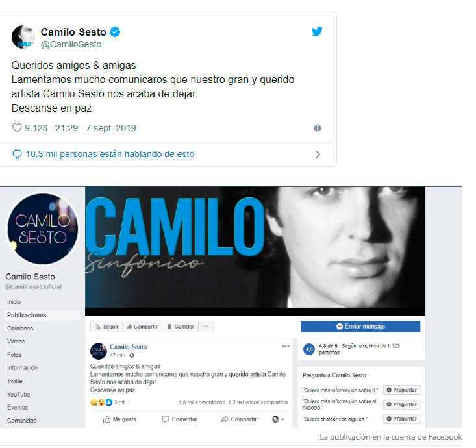Toggle Me gusta on the post
476x448 pixels.
(119, 419)
